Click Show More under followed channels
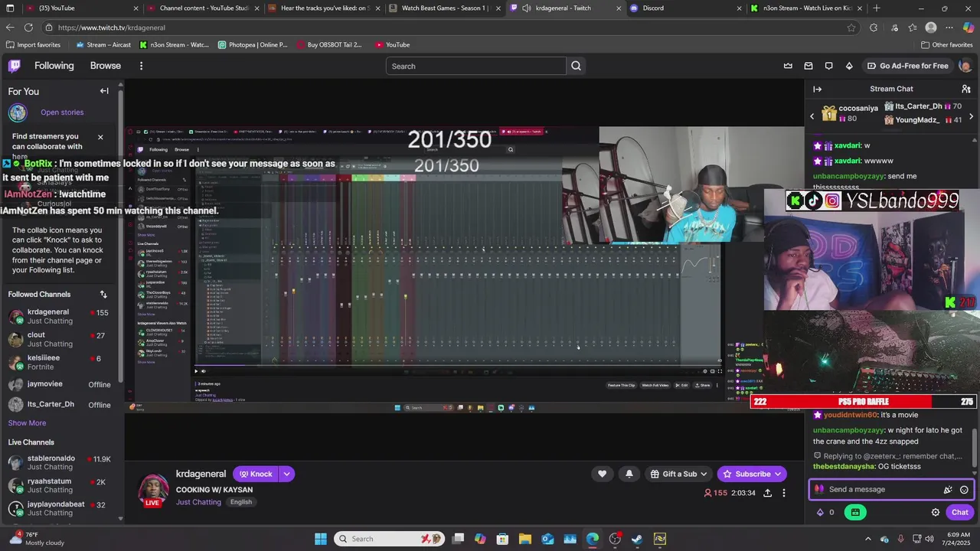Image resolution: width=980 pixels, height=551 pixels. 27,423
